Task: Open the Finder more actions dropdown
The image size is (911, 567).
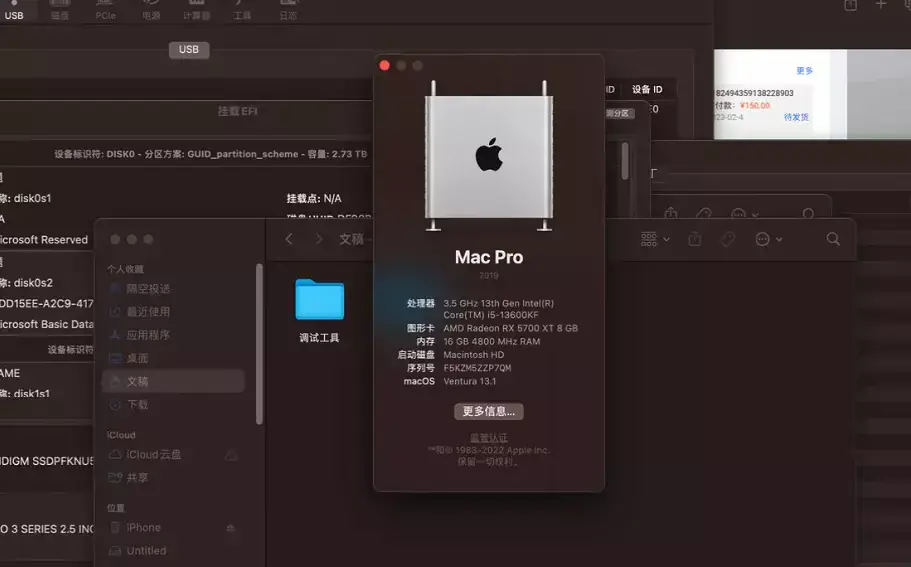Action: pyautogui.click(x=768, y=239)
